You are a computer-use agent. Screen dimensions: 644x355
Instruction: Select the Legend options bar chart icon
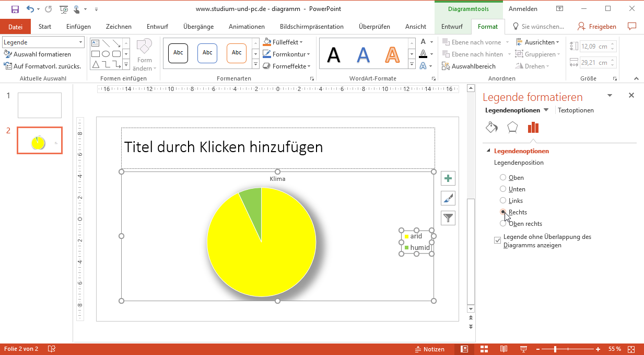point(533,127)
